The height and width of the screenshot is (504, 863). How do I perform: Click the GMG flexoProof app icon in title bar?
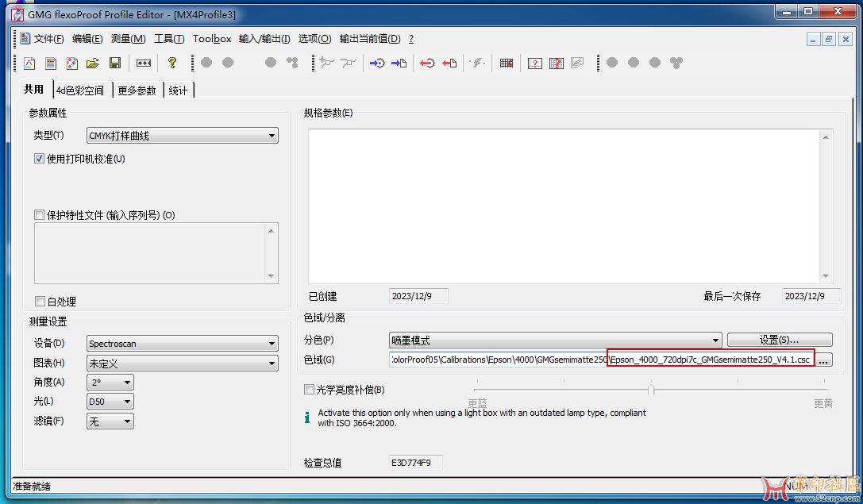[x=17, y=15]
